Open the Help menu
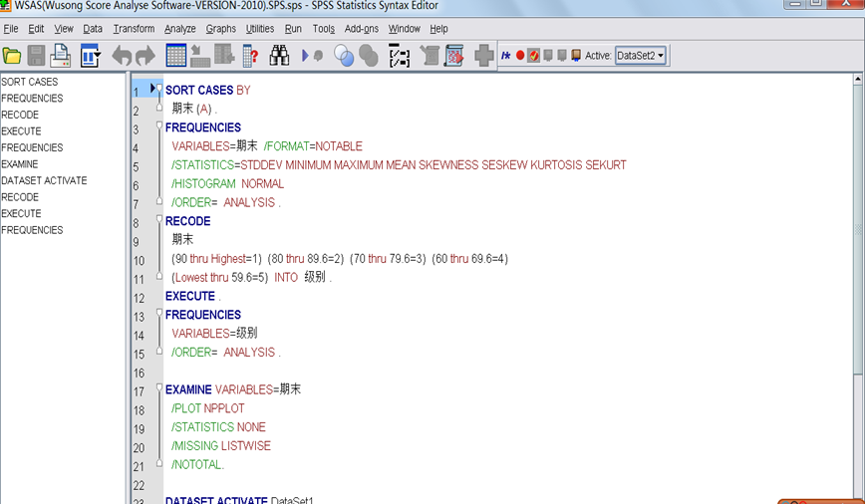 click(438, 29)
